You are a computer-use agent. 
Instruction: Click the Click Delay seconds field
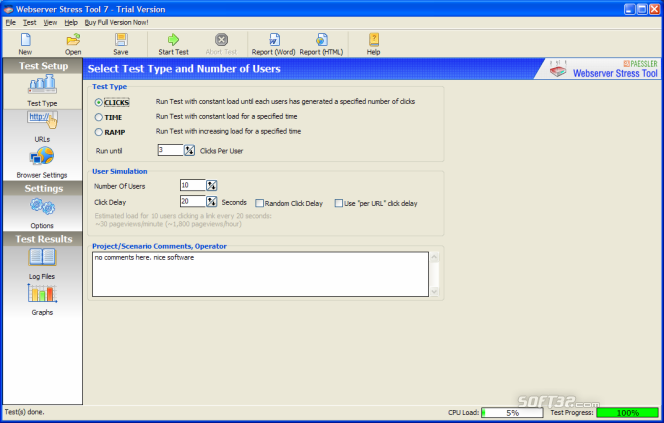click(x=192, y=202)
